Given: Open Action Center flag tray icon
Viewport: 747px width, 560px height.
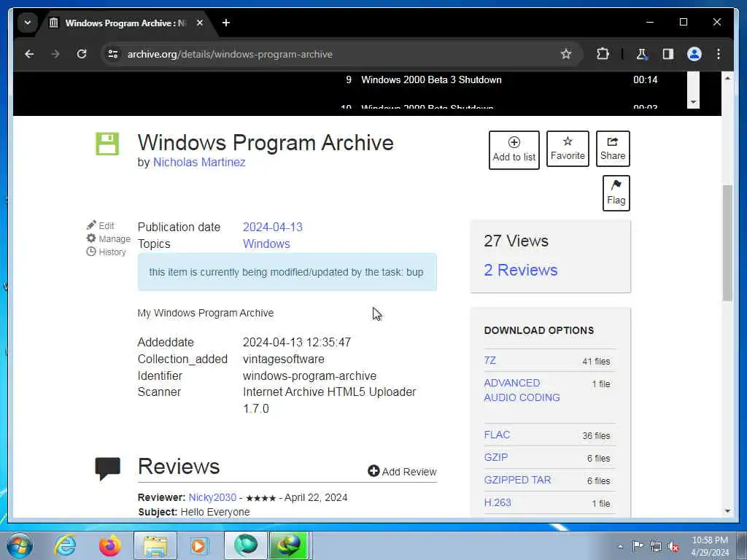Looking at the screenshot, I should click(x=638, y=545).
